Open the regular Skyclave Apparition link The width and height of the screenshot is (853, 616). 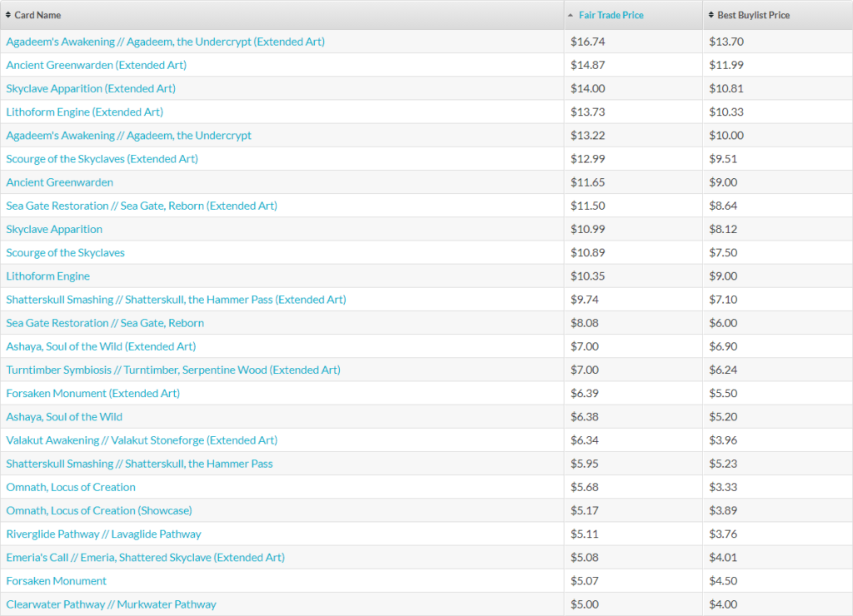click(x=54, y=229)
